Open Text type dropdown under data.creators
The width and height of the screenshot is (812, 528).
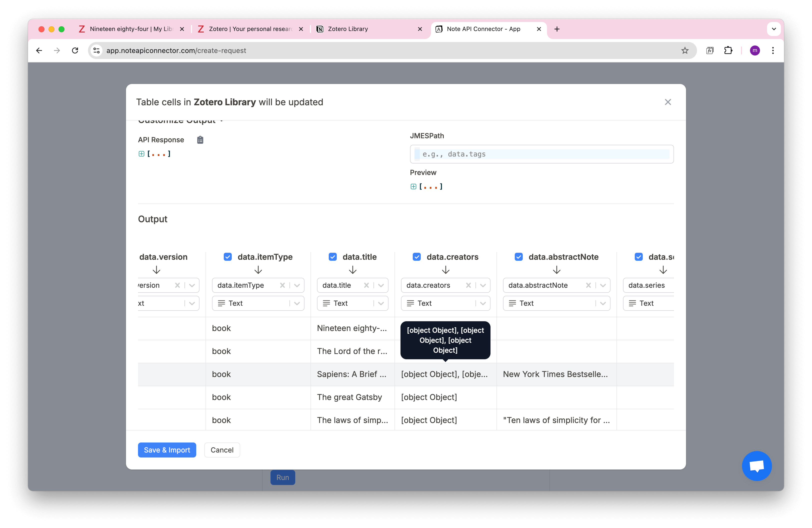pyautogui.click(x=445, y=303)
